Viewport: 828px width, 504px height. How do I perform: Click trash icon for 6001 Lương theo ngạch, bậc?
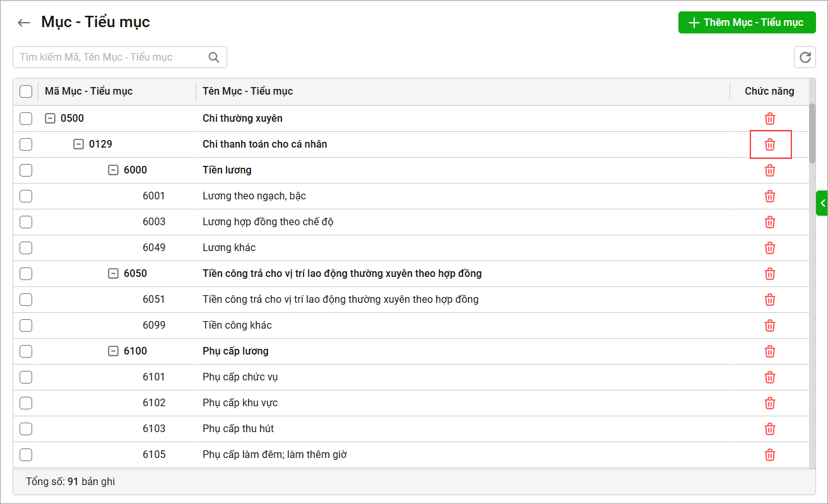coord(770,196)
